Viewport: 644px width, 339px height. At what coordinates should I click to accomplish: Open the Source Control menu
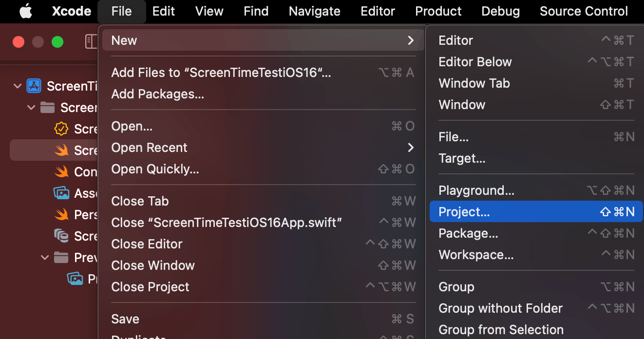[x=583, y=11]
